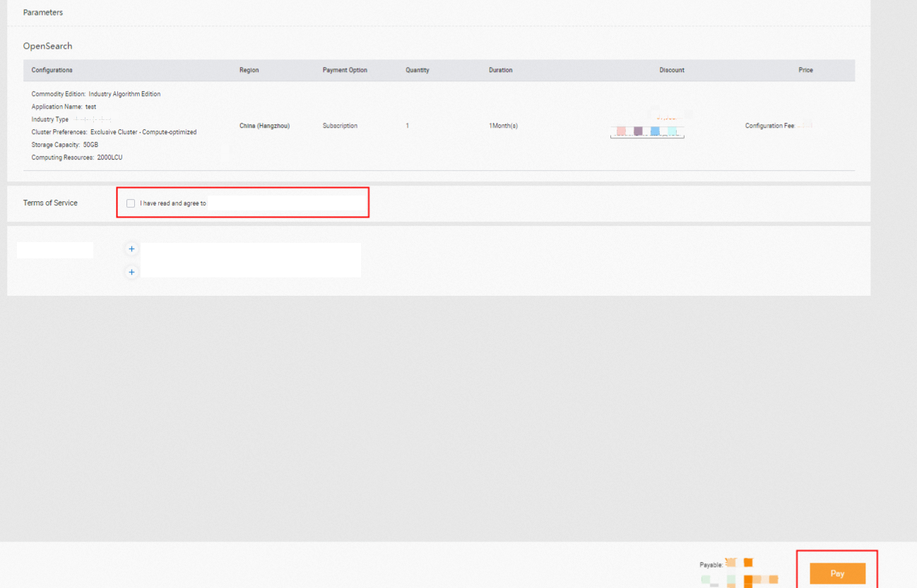This screenshot has height=588, width=917.
Task: Select the OpenSearch section title
Action: tap(47, 46)
